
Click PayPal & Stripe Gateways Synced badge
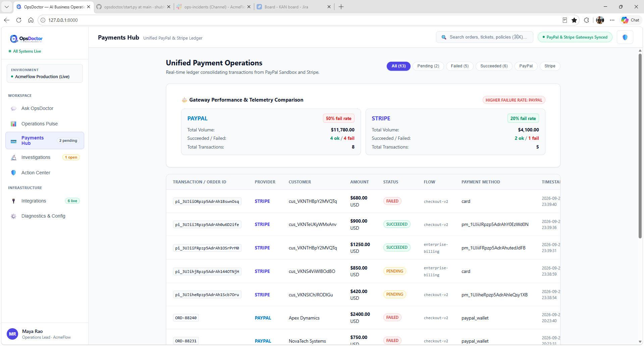pyautogui.click(x=575, y=37)
